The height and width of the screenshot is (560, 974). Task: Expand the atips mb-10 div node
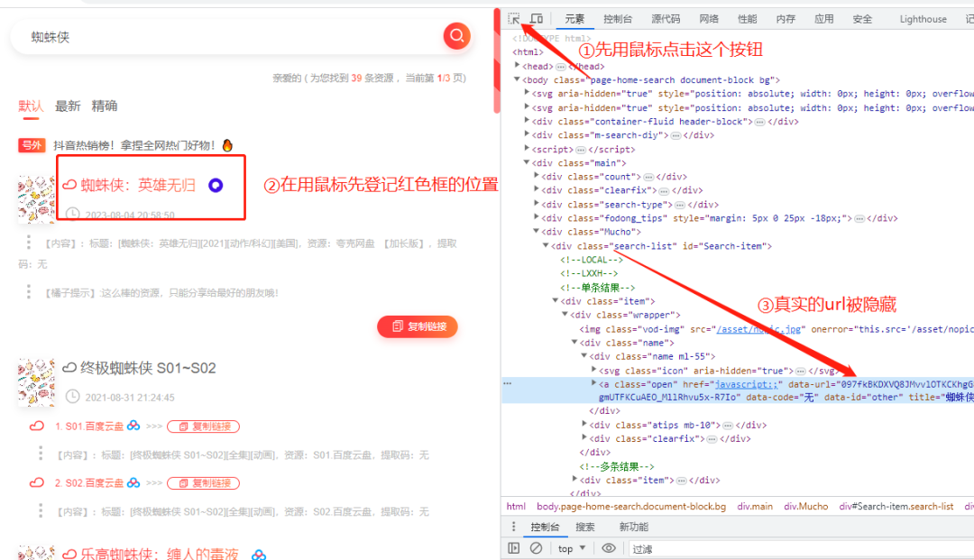click(x=584, y=424)
